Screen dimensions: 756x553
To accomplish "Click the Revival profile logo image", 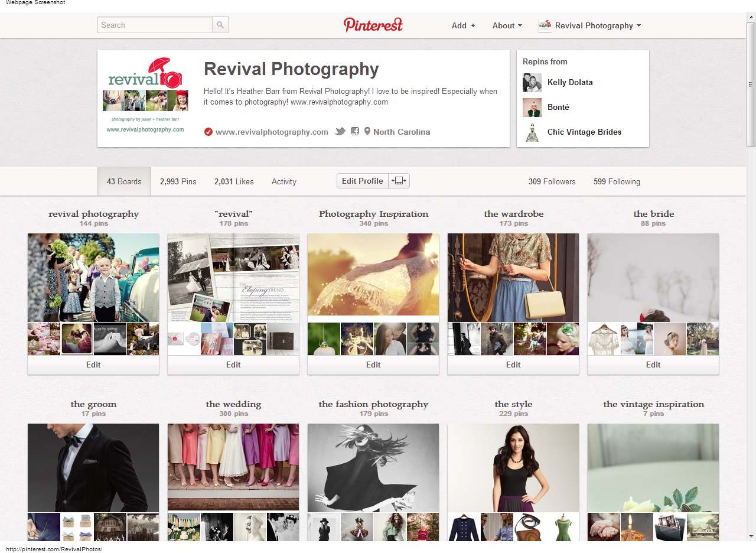I will point(145,95).
